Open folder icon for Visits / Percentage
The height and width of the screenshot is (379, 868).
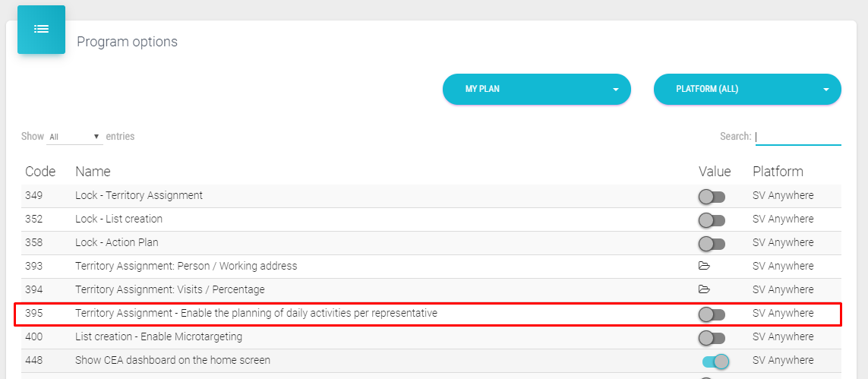coord(704,290)
